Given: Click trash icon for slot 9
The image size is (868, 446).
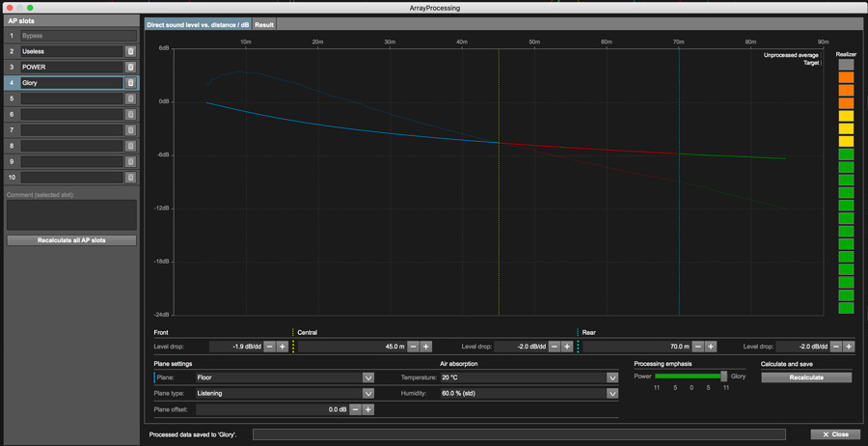Looking at the screenshot, I should pos(130,162).
